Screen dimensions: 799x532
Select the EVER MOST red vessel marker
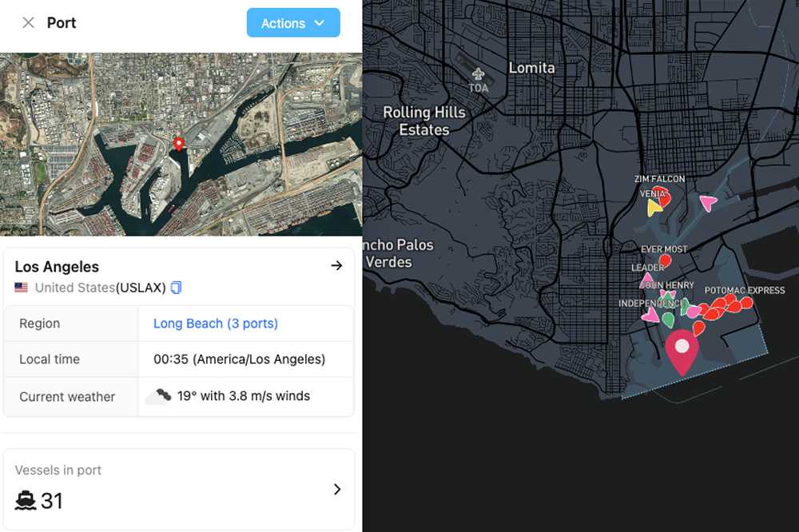pyautogui.click(x=665, y=260)
